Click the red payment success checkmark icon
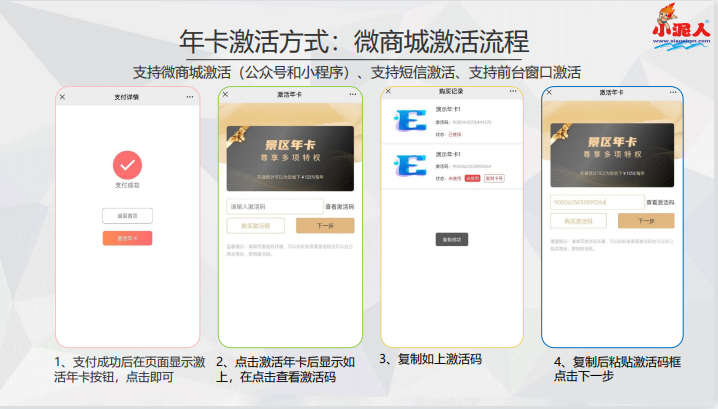The height and width of the screenshot is (409, 718). click(127, 165)
